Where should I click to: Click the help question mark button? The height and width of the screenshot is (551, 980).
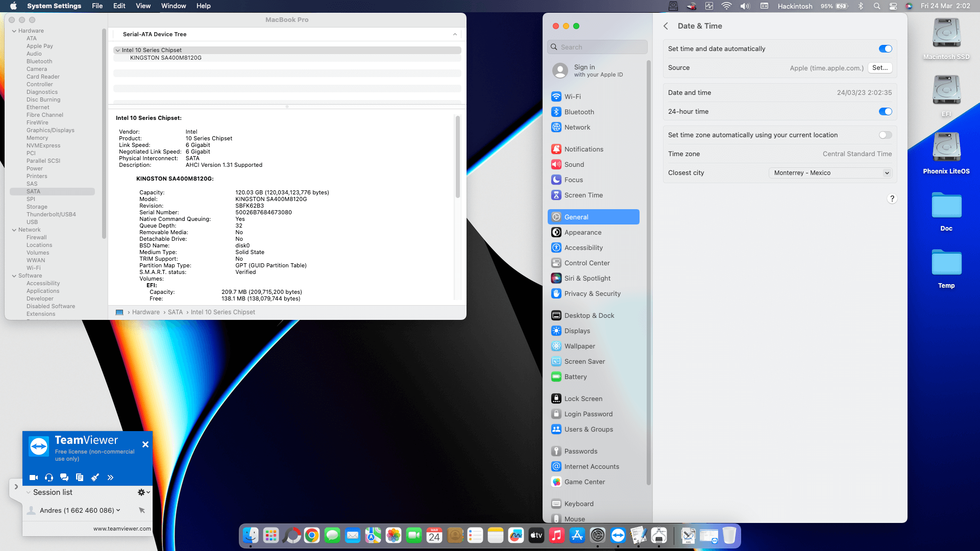tap(892, 198)
